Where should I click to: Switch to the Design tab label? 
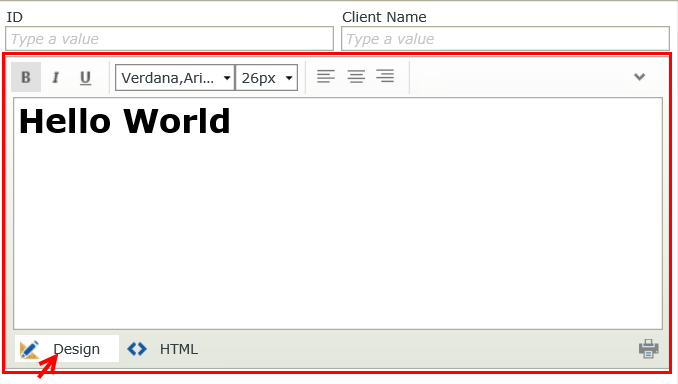pos(77,349)
